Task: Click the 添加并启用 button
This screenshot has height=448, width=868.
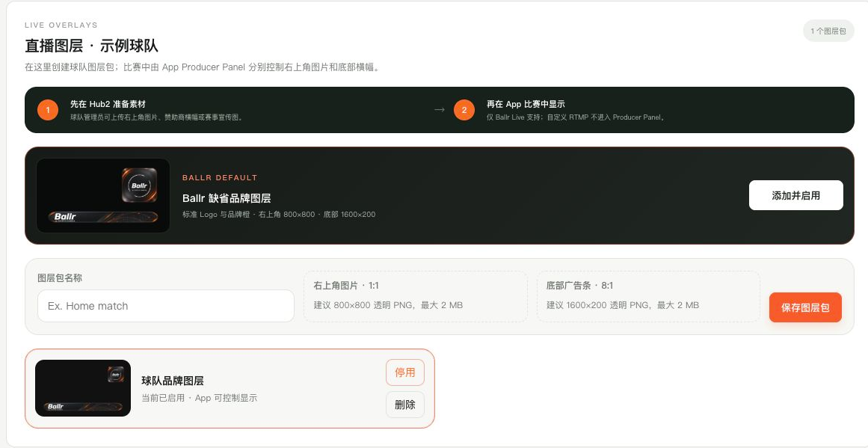Action: (x=795, y=195)
